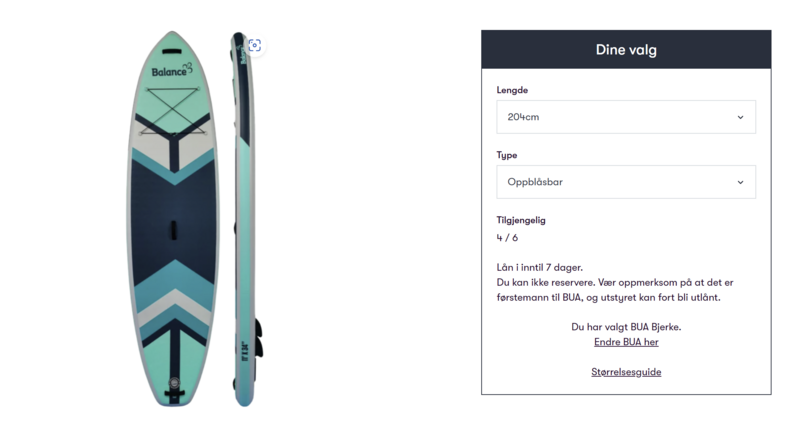The image size is (800, 426).
Task: Follow the Endre BUA her link
Action: (626, 342)
